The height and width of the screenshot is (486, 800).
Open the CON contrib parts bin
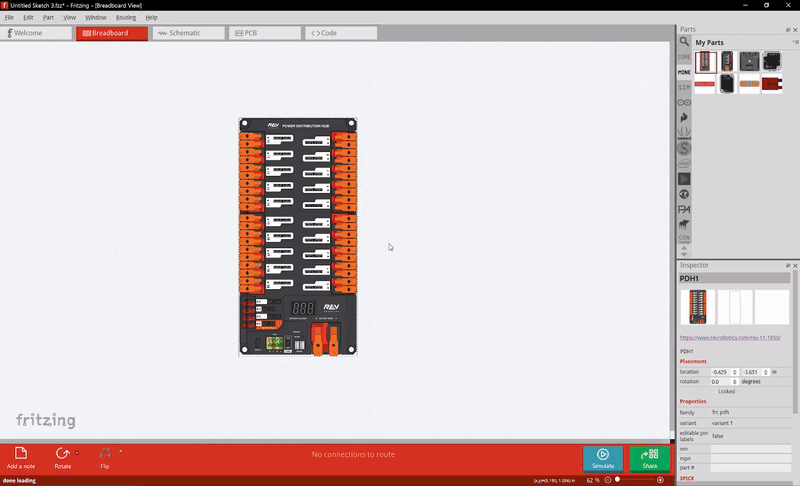(x=684, y=238)
